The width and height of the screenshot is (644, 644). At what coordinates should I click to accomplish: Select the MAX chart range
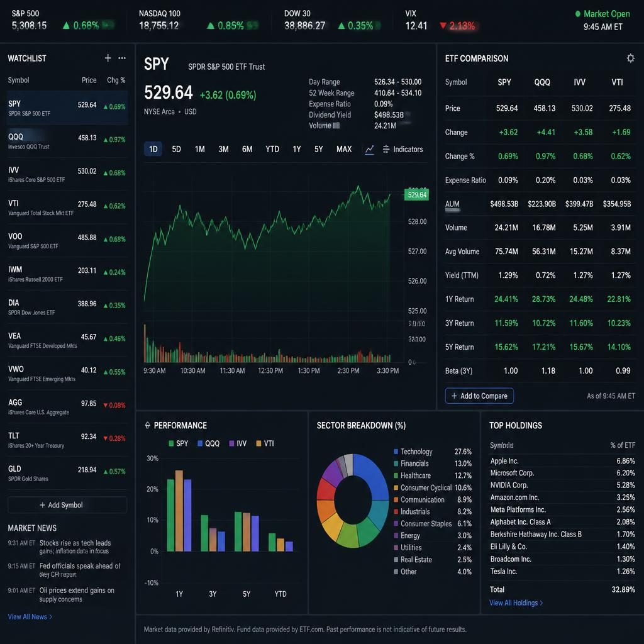click(344, 149)
